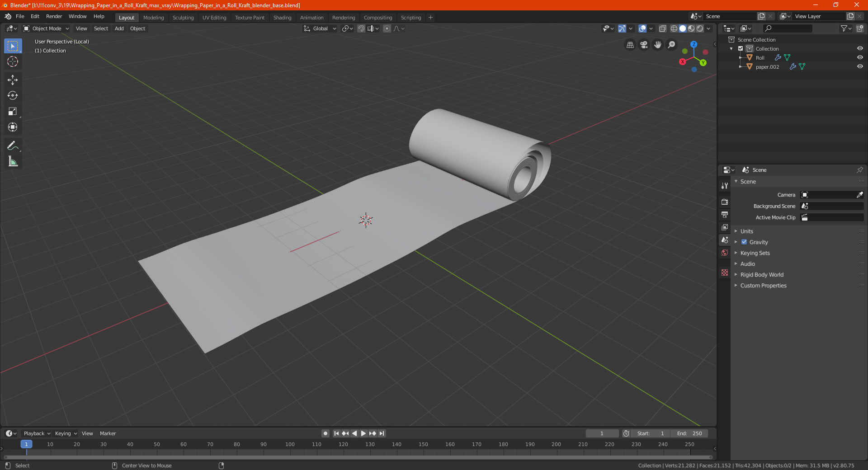Toggle viewport overlays

coord(642,28)
